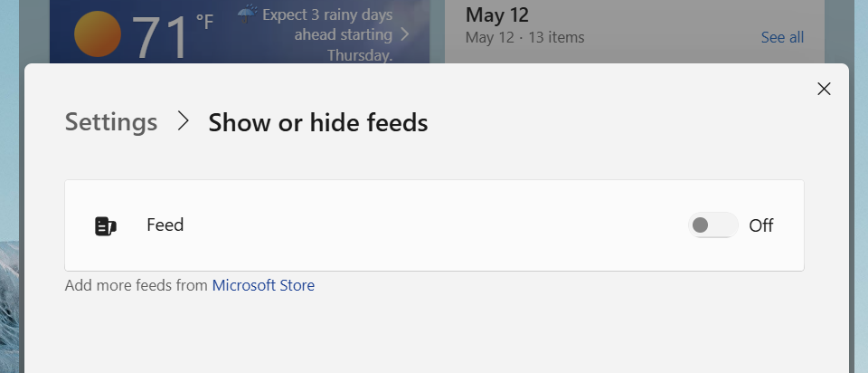This screenshot has height=373, width=868.
Task: Click the Off label beside the toggle
Action: tap(761, 225)
